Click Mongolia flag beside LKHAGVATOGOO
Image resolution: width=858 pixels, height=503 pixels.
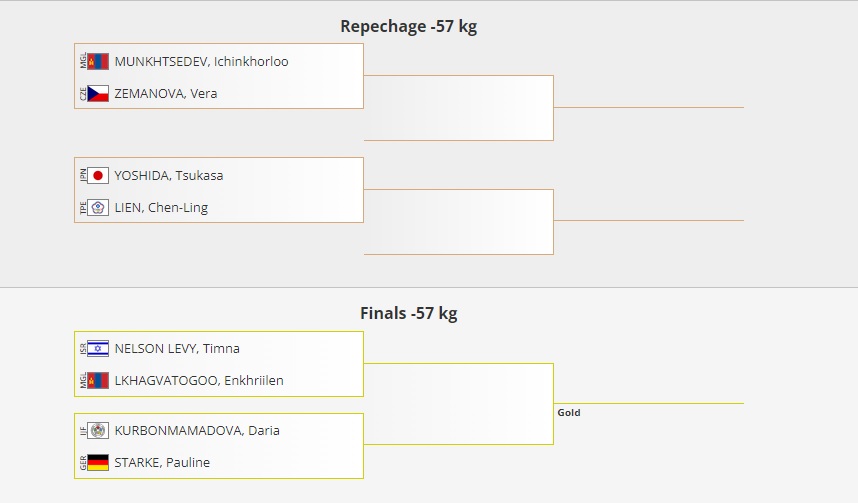tap(98, 381)
